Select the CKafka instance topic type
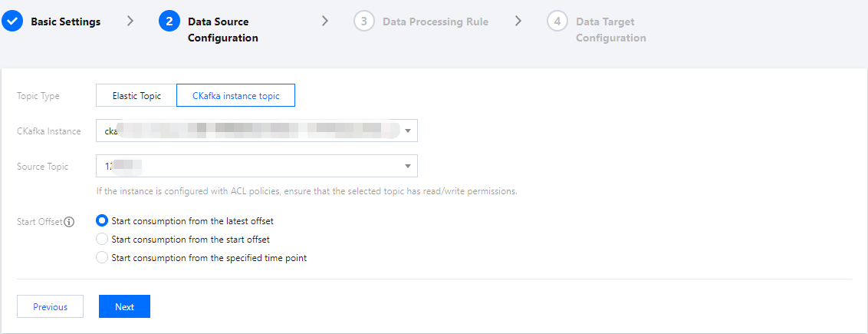This screenshot has width=868, height=334. click(235, 96)
